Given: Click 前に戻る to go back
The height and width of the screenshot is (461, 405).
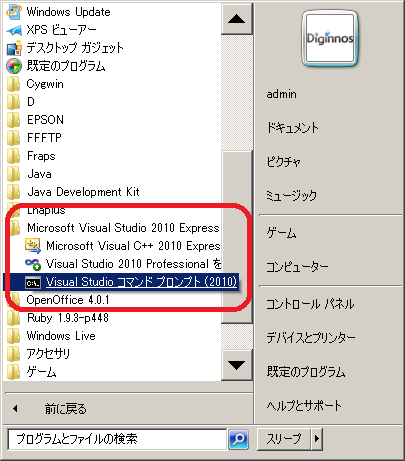Looking at the screenshot, I should (65, 409).
